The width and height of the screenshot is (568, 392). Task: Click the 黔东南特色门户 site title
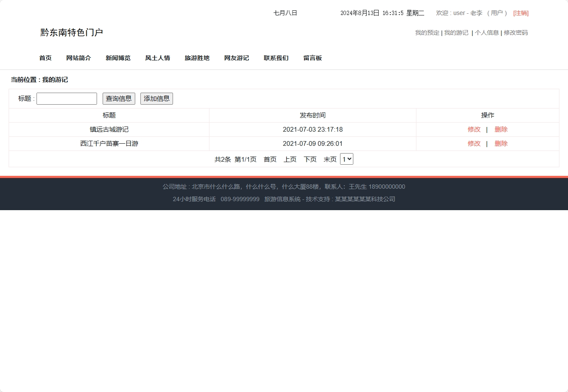pos(72,33)
